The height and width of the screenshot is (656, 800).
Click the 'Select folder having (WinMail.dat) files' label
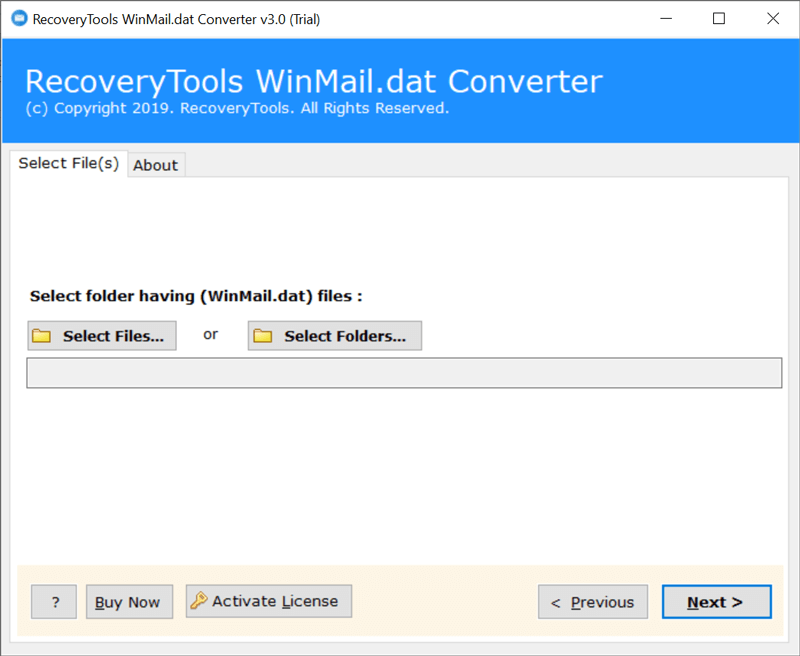point(196,296)
